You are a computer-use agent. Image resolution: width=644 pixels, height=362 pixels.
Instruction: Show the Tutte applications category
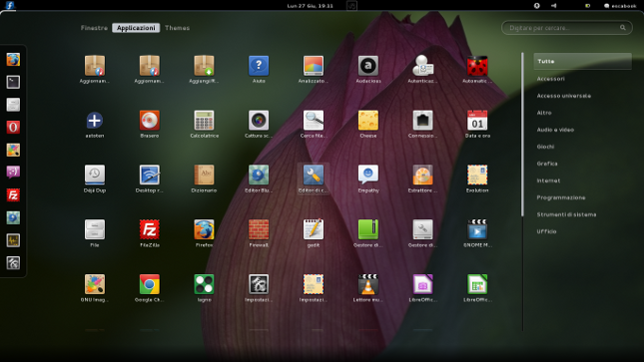tap(582, 61)
